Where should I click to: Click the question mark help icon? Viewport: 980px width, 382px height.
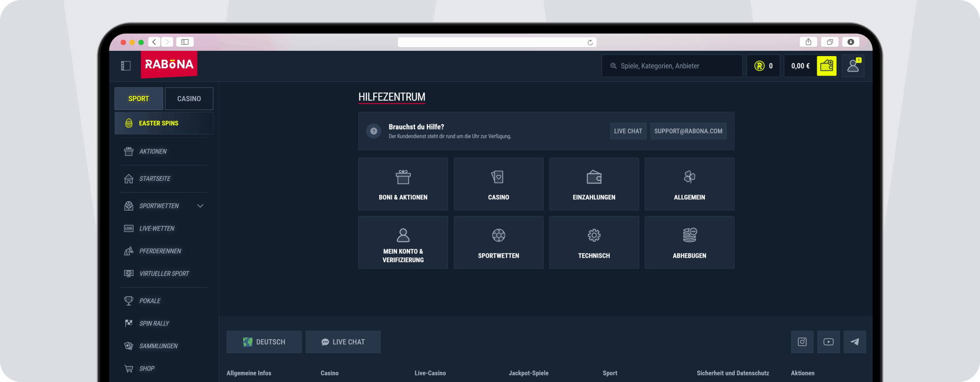(x=374, y=131)
